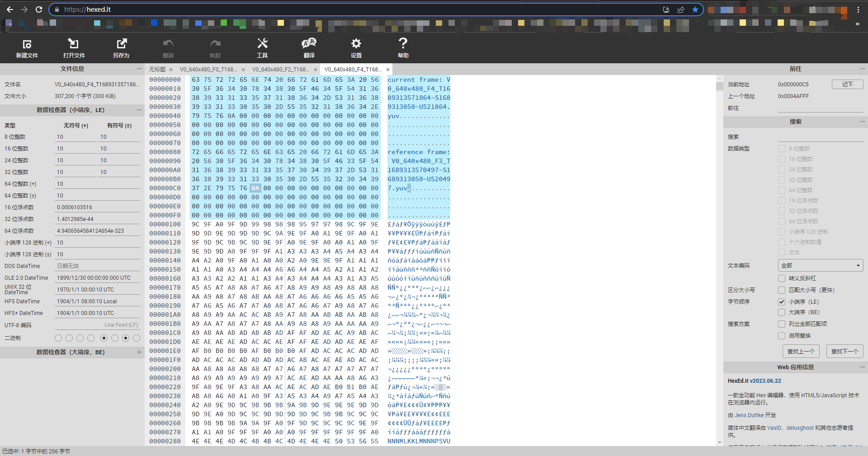The height and width of the screenshot is (456, 868).
Task: Click the 撤消 (undo) icon
Action: click(x=168, y=48)
